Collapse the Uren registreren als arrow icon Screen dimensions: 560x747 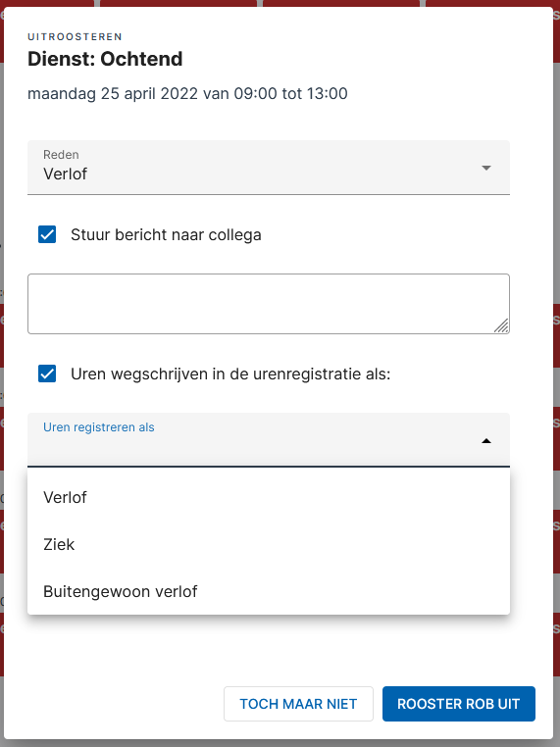click(486, 441)
